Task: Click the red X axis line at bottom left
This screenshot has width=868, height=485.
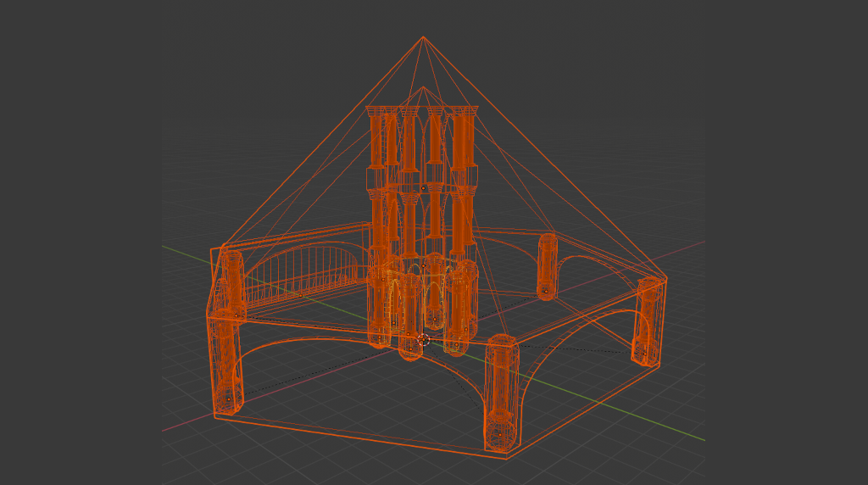Action: (182, 425)
